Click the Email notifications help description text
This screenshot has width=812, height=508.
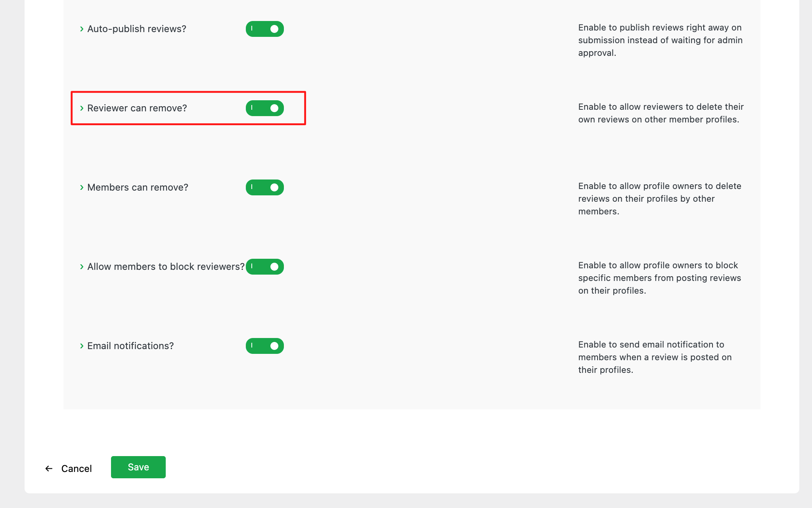pos(655,357)
